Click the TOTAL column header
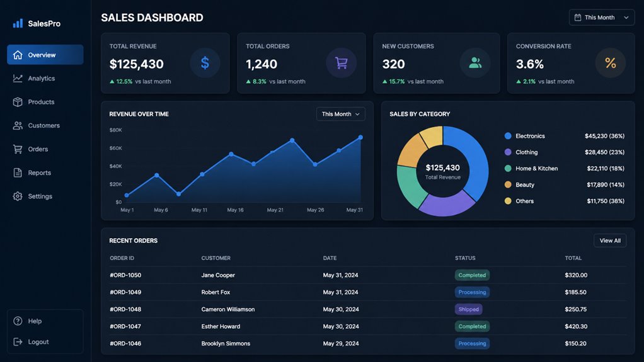 pos(573,258)
